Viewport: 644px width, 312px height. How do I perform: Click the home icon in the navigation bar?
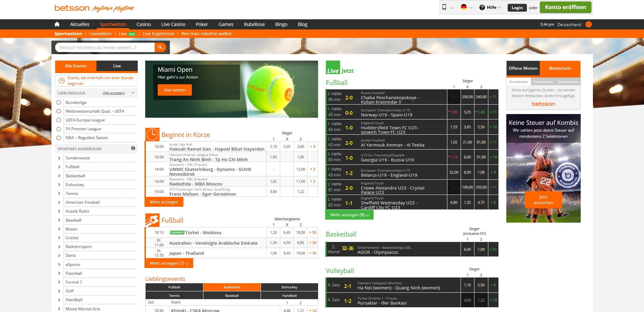[x=57, y=24]
